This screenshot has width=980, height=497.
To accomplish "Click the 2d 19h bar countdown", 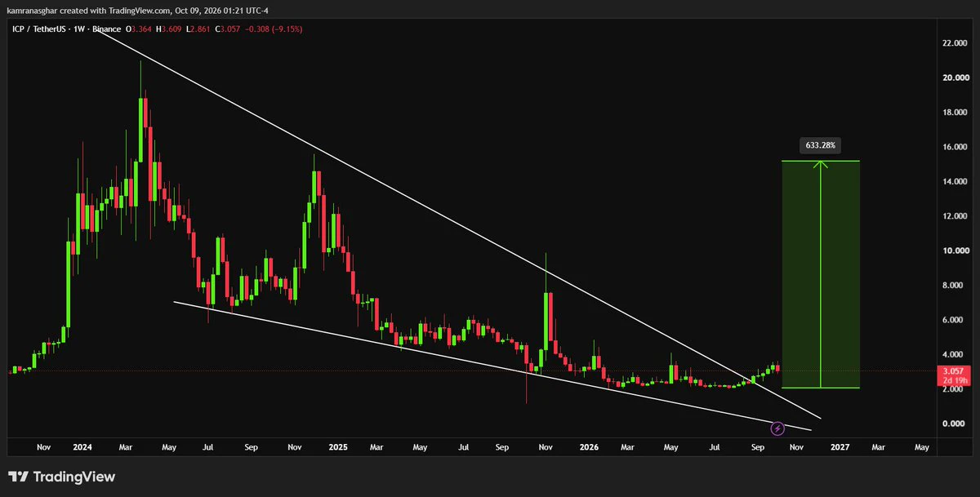I will (955, 379).
